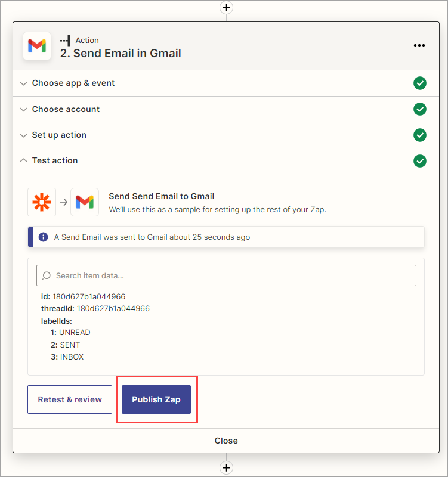Screen dimensions: 448x477
Task: Click the Publish Zap button
Action: click(156, 399)
